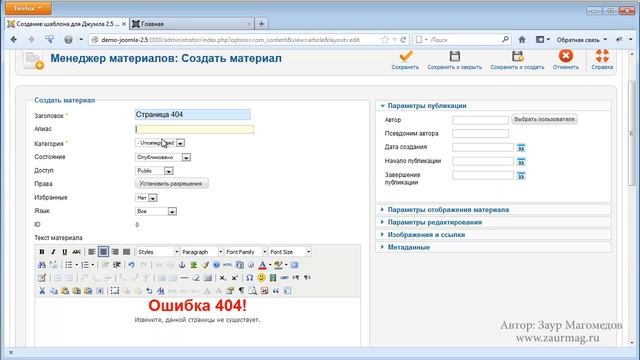This screenshot has height=360, width=640.
Task: Open the Font Family dropdown
Action: (246, 252)
